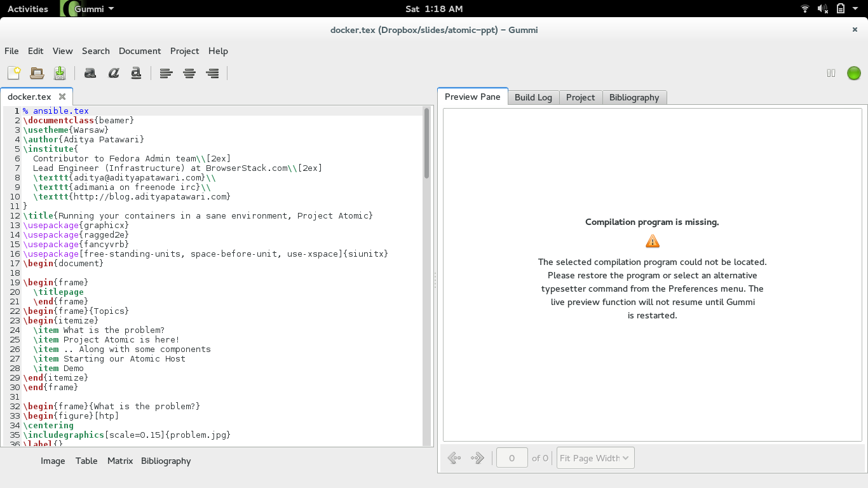Create a new document from the toolbar

[x=14, y=73]
